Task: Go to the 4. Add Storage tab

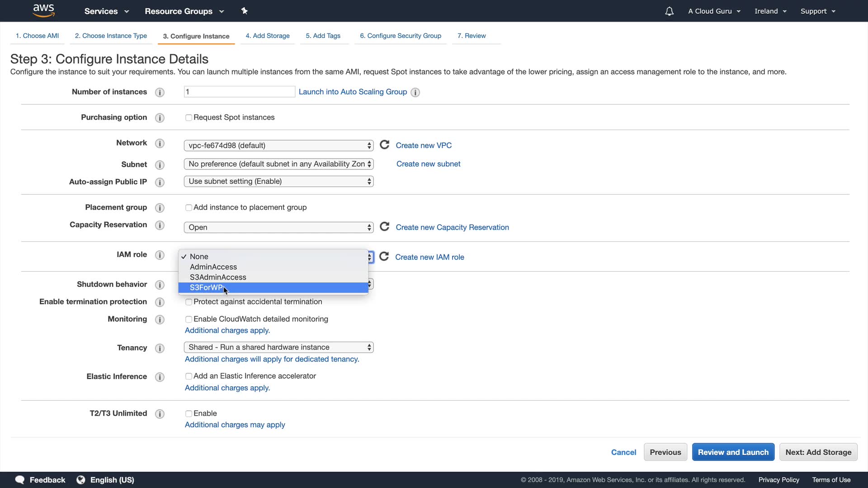Action: pyautogui.click(x=267, y=36)
